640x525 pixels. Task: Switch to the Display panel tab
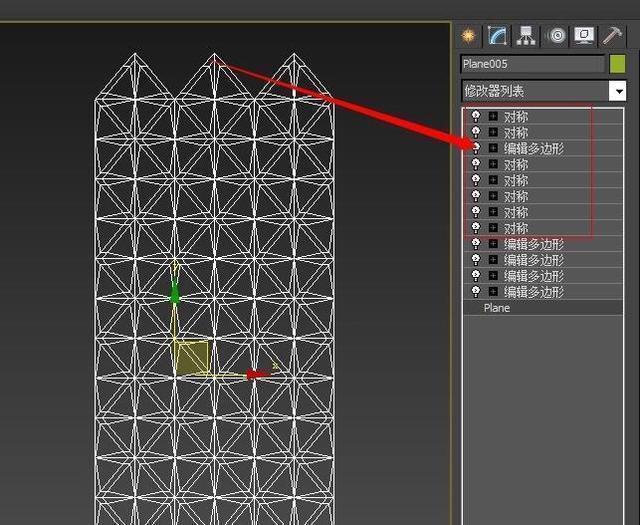point(584,36)
